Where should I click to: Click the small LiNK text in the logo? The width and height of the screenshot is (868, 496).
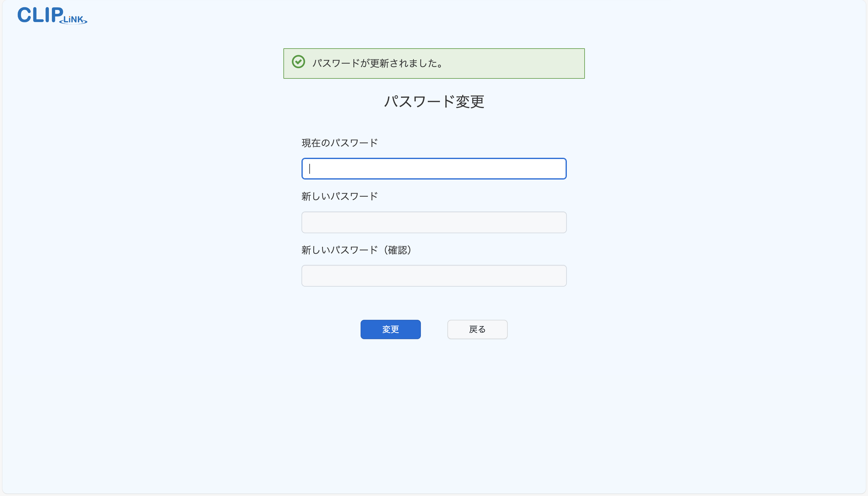[x=74, y=20]
